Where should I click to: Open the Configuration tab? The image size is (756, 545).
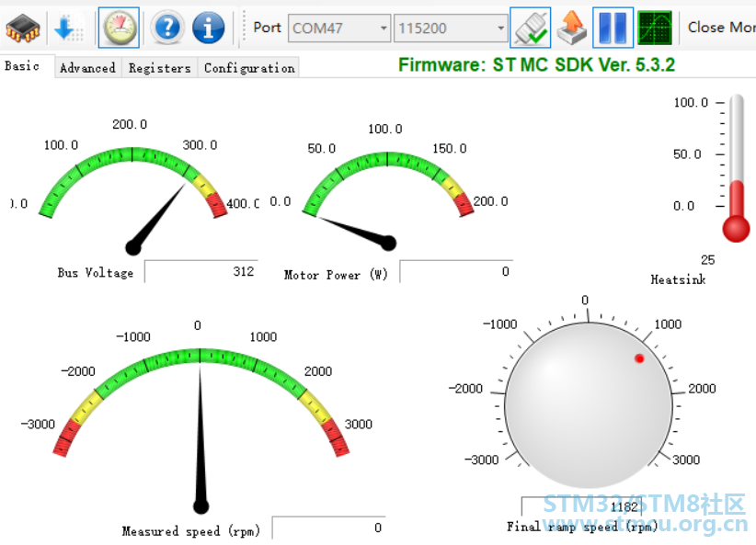pos(249,68)
